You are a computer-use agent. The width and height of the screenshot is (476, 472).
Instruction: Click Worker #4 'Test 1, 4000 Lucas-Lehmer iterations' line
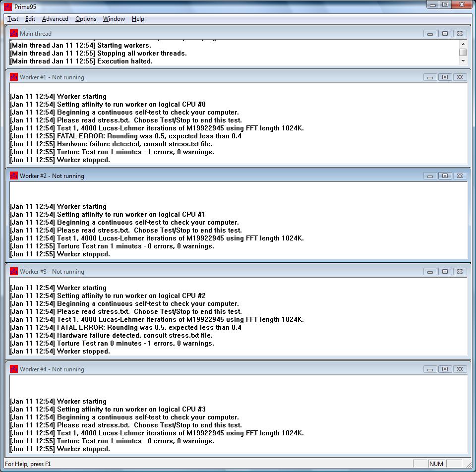(157, 433)
